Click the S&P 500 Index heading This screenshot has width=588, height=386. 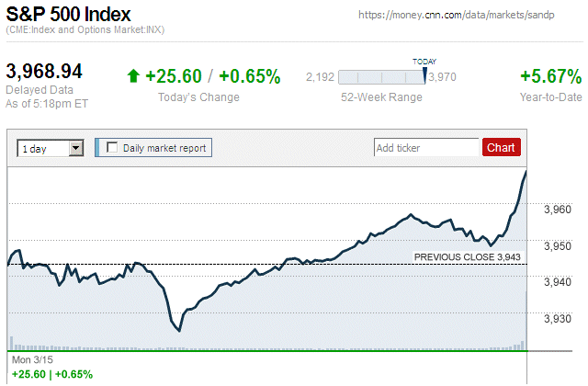point(68,16)
